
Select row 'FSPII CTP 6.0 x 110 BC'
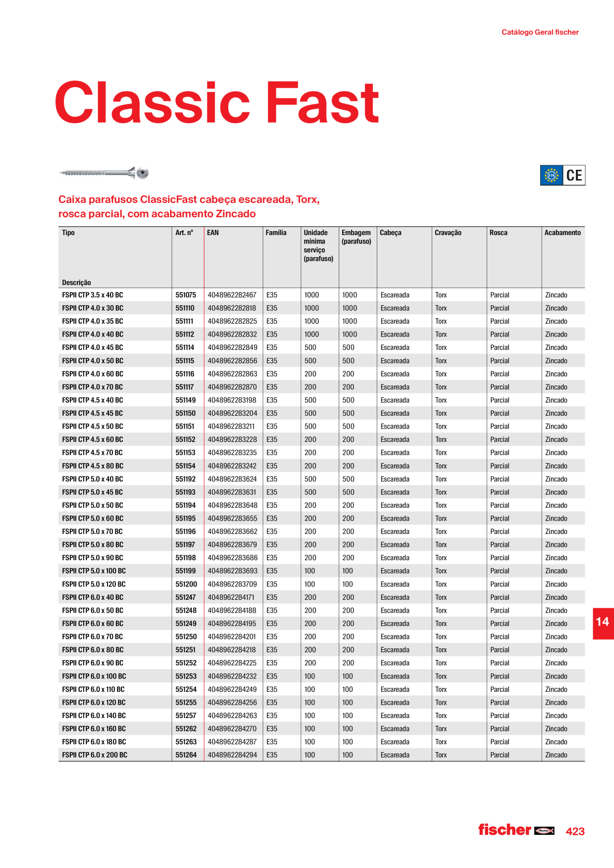(321, 689)
